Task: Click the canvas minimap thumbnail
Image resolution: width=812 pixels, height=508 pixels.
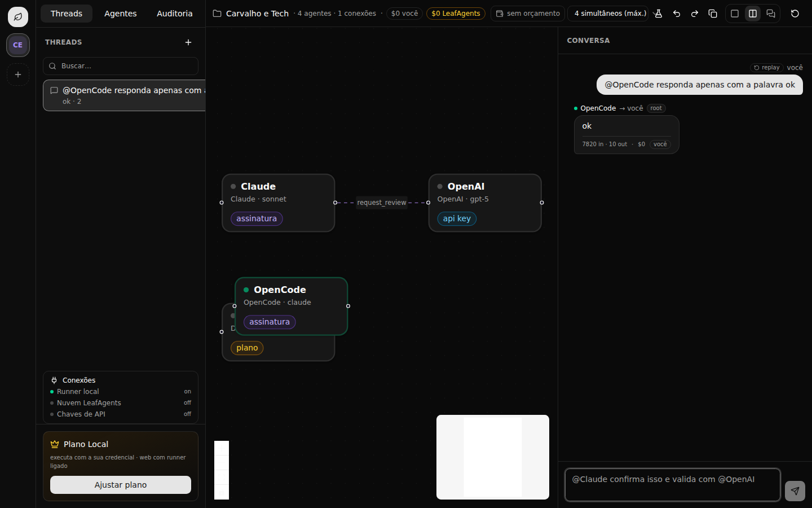Action: [x=493, y=457]
